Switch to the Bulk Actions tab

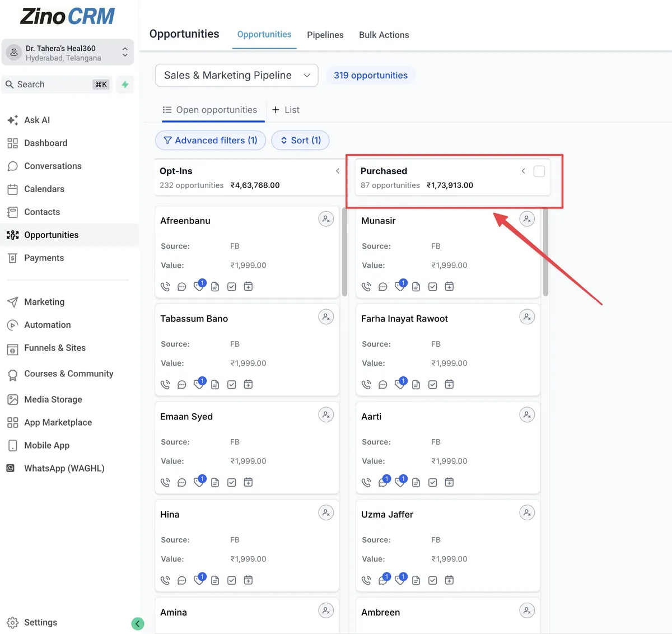(384, 35)
